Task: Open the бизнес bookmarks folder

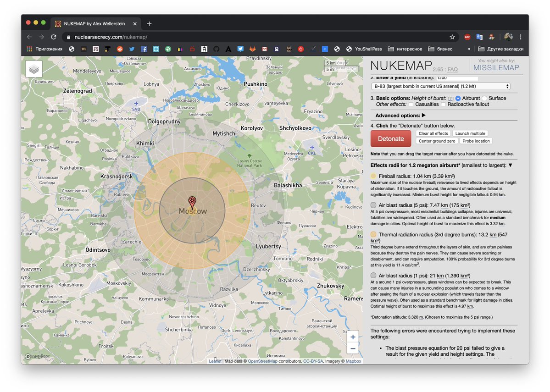Action: (x=440, y=49)
